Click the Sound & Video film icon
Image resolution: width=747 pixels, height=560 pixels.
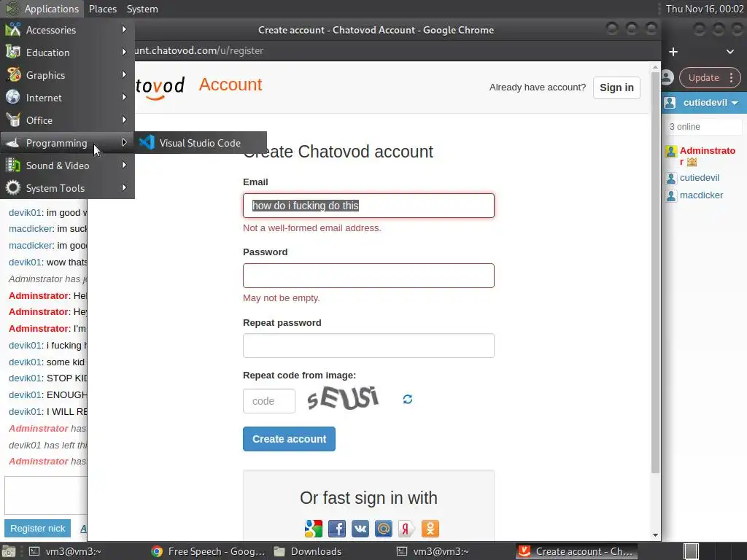click(x=13, y=166)
